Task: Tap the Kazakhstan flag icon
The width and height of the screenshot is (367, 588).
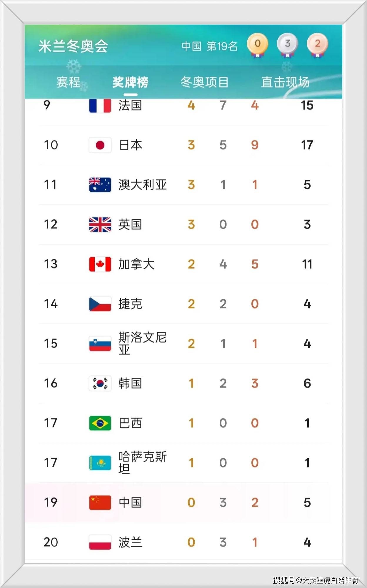Action: pos(100,463)
